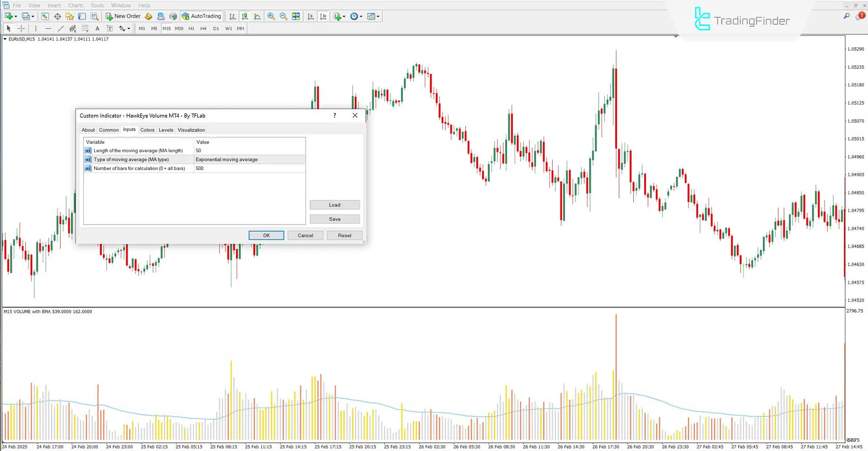Click the Load button in the dialog
Viewport: 868px width, 451px height.
[x=334, y=205]
